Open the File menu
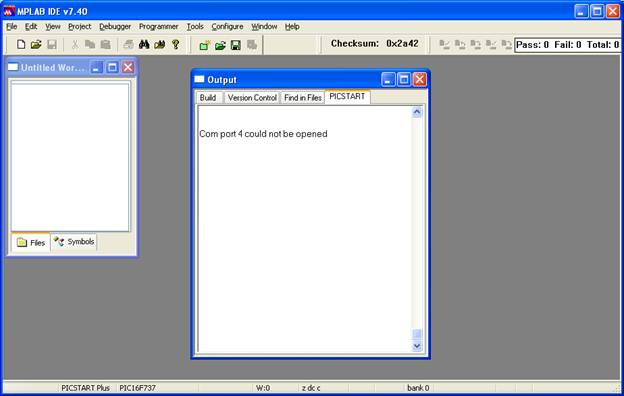This screenshot has width=624, height=396. click(x=12, y=26)
